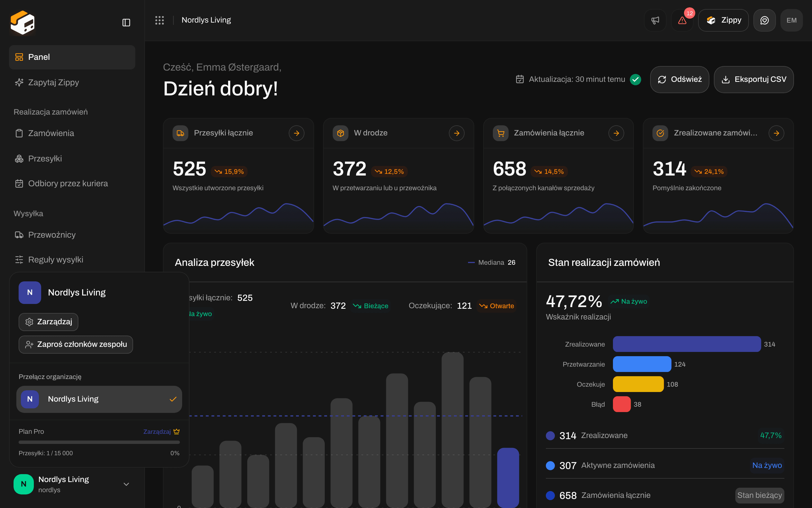
Task: Click the Odśwież button
Action: 679,79
